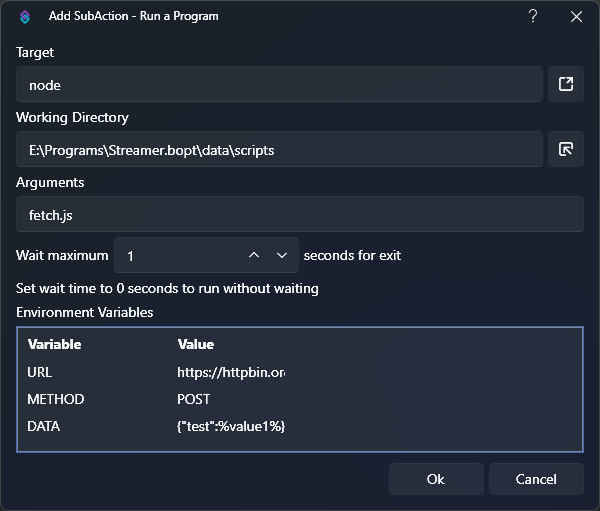Click into the Working Directory path field
The image size is (600, 511).
pos(279,150)
